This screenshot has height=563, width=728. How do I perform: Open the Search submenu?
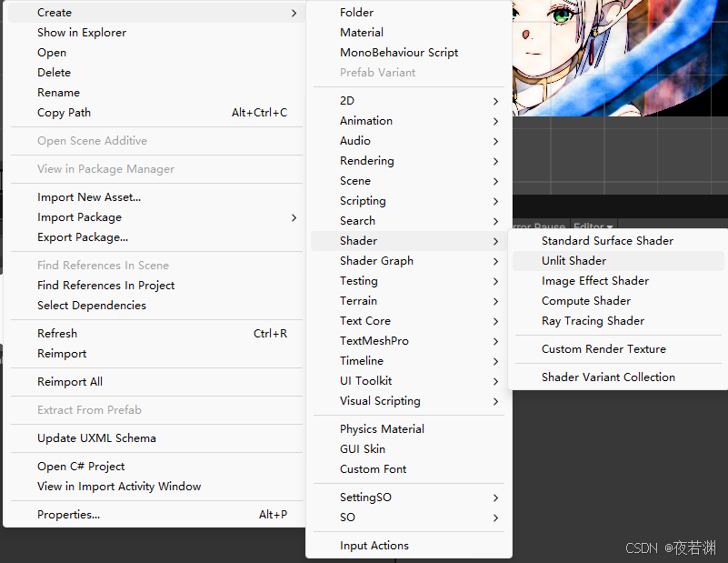[409, 221]
